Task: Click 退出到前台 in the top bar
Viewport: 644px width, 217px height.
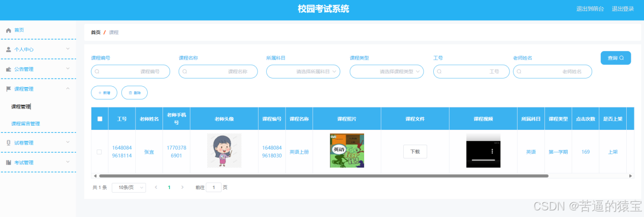Action: click(x=590, y=9)
